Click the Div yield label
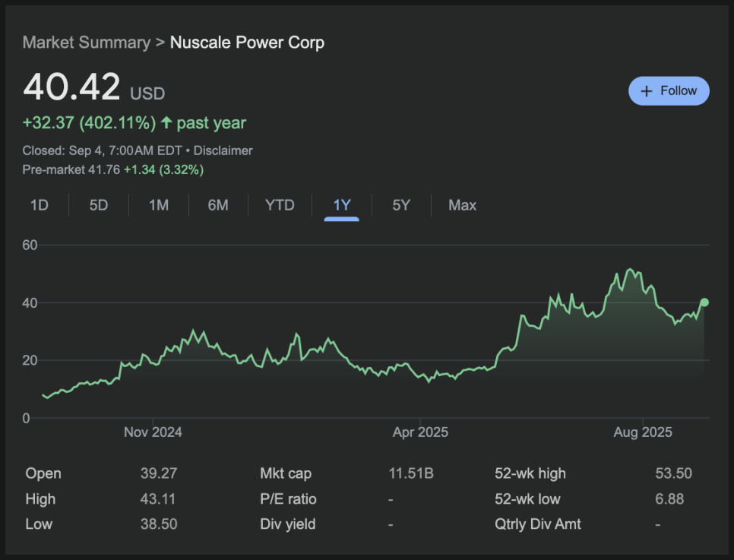Viewport: 734px width, 560px height. click(x=288, y=524)
